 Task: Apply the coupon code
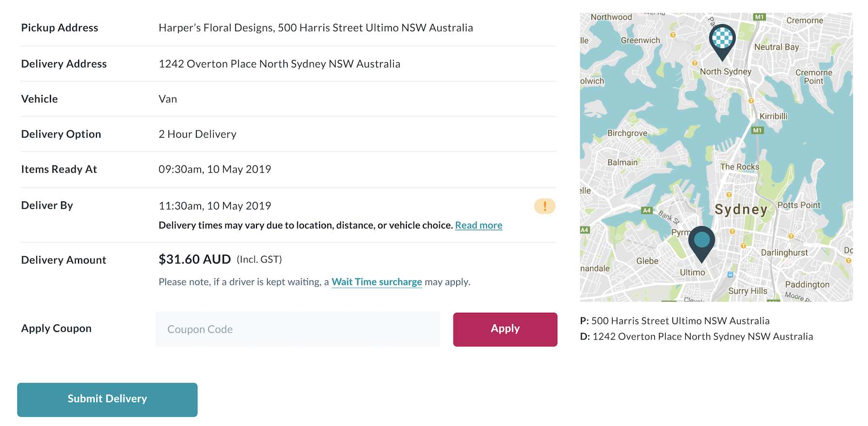coord(505,329)
